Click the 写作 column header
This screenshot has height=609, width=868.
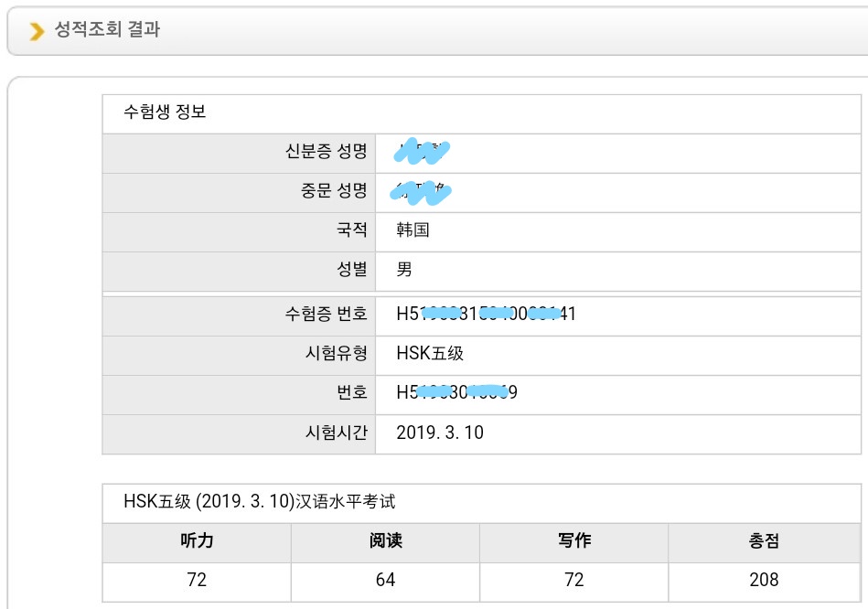tap(573, 540)
